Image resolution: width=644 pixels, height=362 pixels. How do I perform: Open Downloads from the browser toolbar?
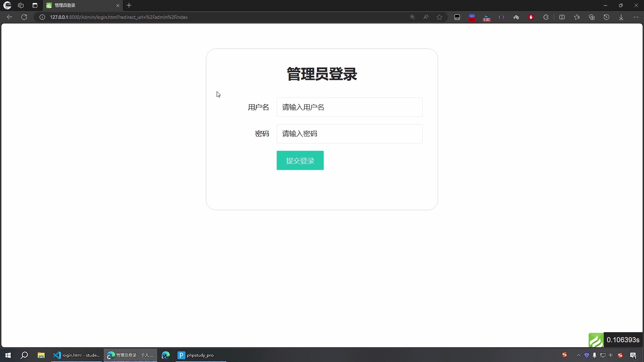click(x=621, y=17)
